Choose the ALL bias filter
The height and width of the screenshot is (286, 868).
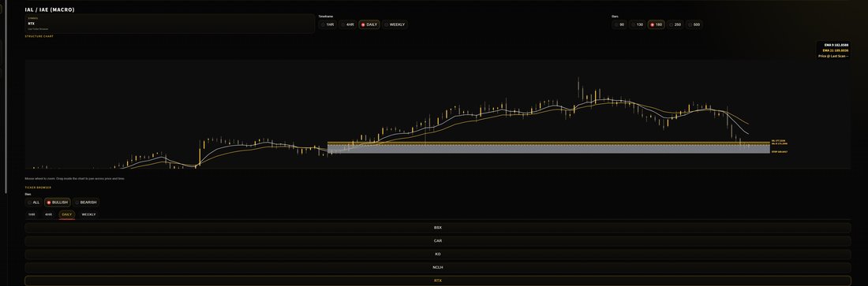34,202
